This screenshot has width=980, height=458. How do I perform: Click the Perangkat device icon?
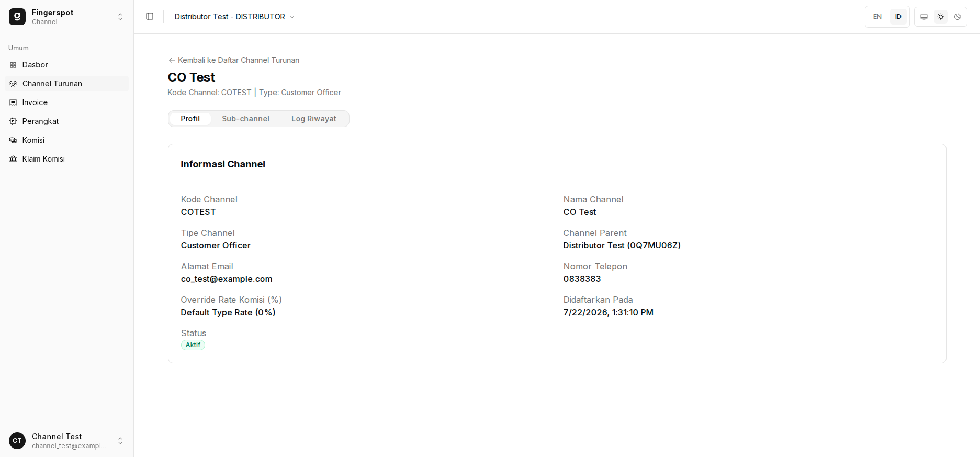click(x=13, y=121)
